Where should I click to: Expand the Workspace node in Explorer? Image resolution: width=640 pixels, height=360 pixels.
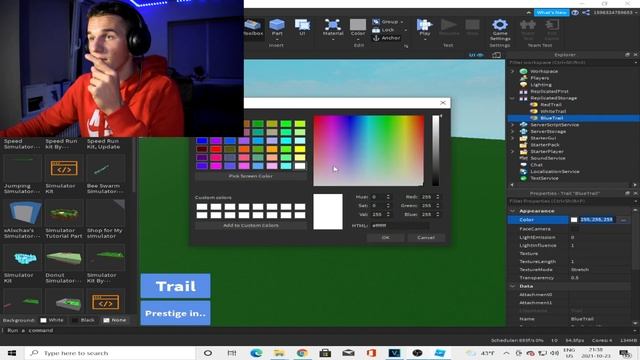tap(513, 71)
